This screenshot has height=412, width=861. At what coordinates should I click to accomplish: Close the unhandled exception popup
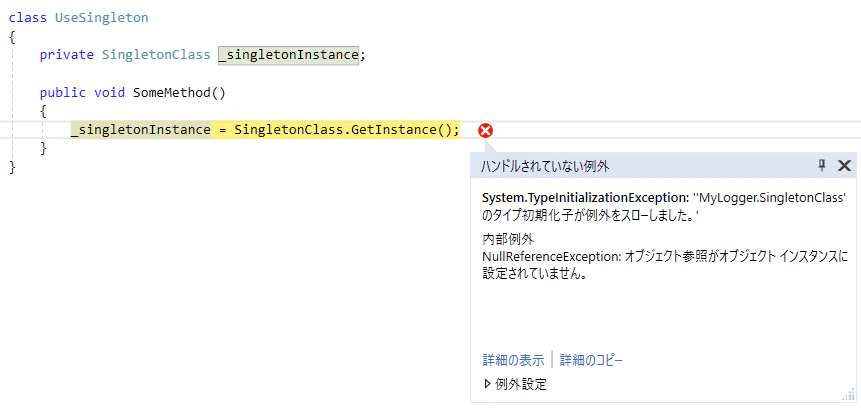pos(844,165)
